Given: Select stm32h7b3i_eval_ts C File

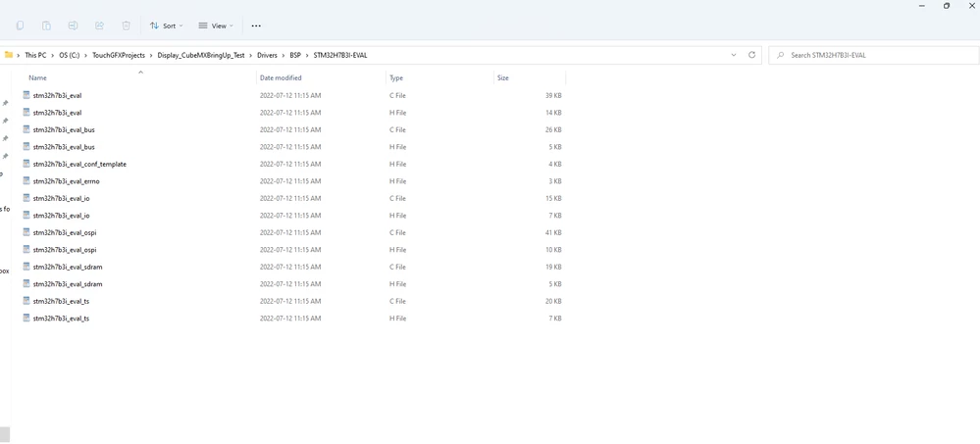Looking at the screenshot, I should click(x=293, y=301).
